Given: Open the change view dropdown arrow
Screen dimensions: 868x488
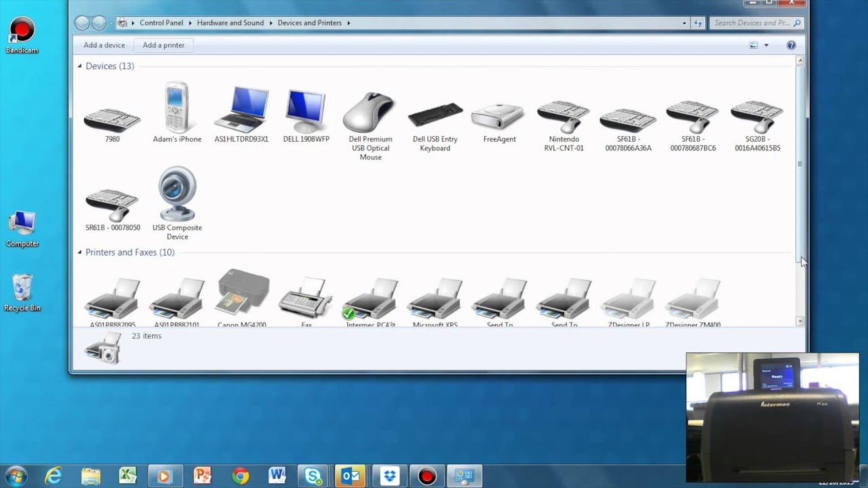Looking at the screenshot, I should coord(766,45).
